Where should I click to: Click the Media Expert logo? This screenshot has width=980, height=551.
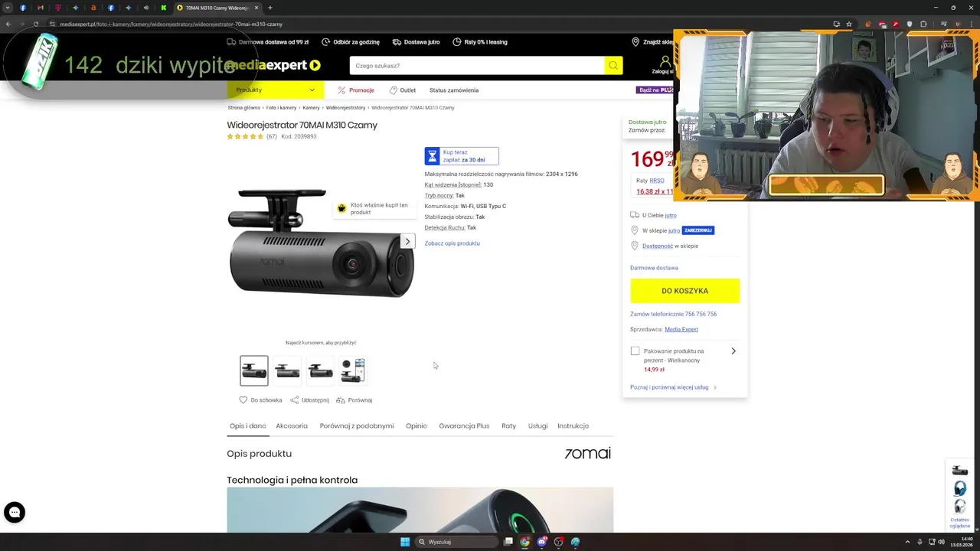click(273, 66)
